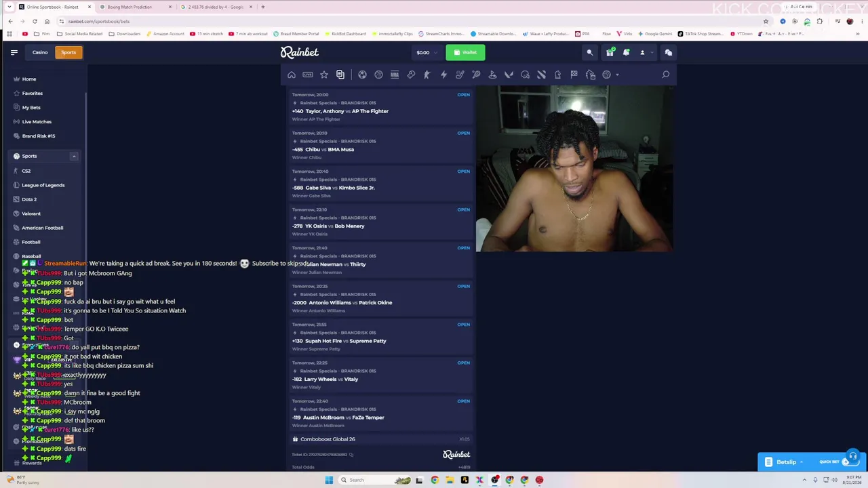Switch to the Casino tab
Viewport: 868px width, 488px height.
click(40, 52)
